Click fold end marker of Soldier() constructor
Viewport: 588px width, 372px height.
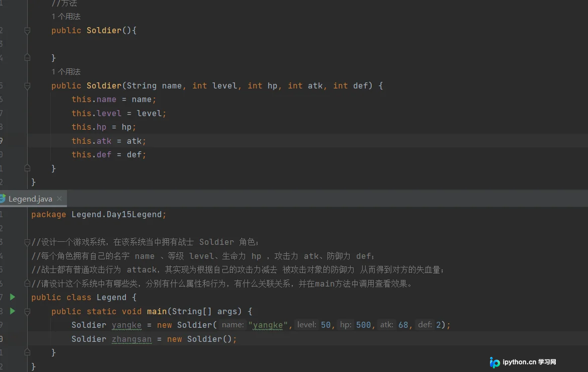coord(27,58)
